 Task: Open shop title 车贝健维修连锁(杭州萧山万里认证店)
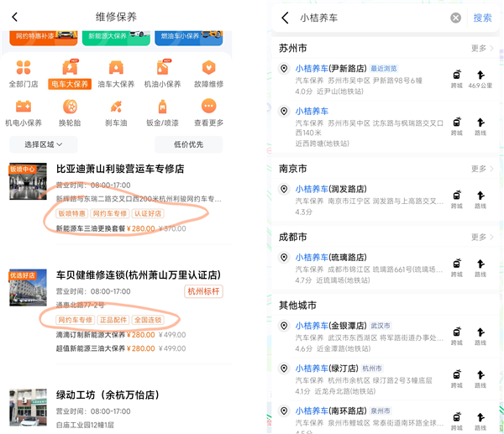tap(139, 275)
